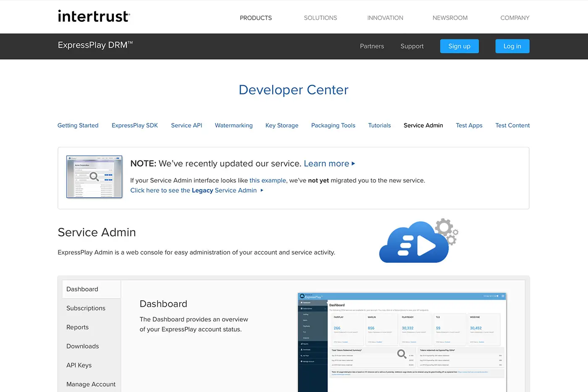The height and width of the screenshot is (392, 588).
Task: Click the ExpressPlay DRM title
Action: point(95,45)
